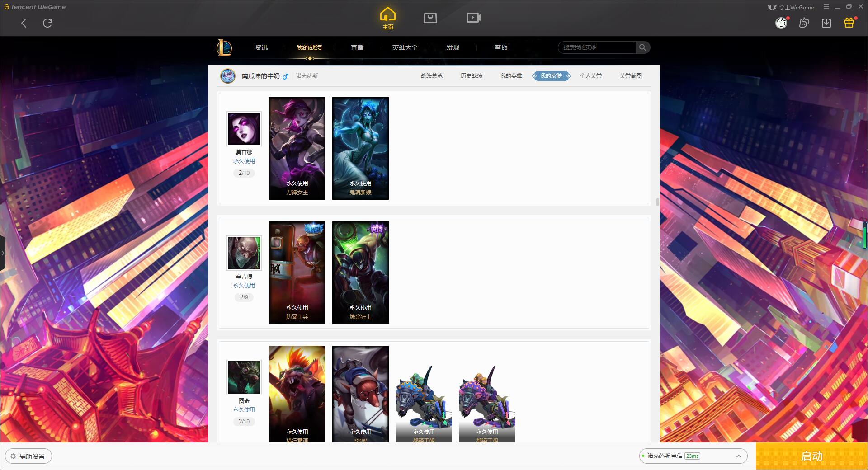Open 辅助设置 settings button

(28, 456)
